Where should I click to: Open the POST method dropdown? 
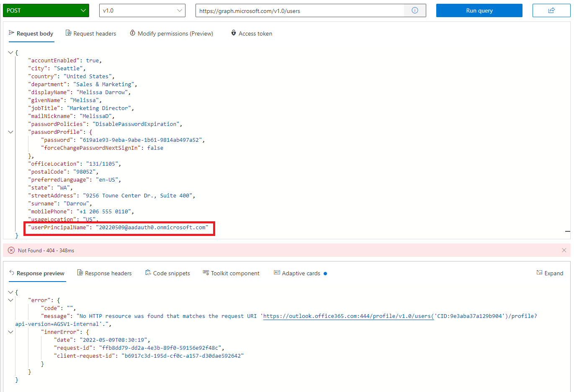[46, 10]
